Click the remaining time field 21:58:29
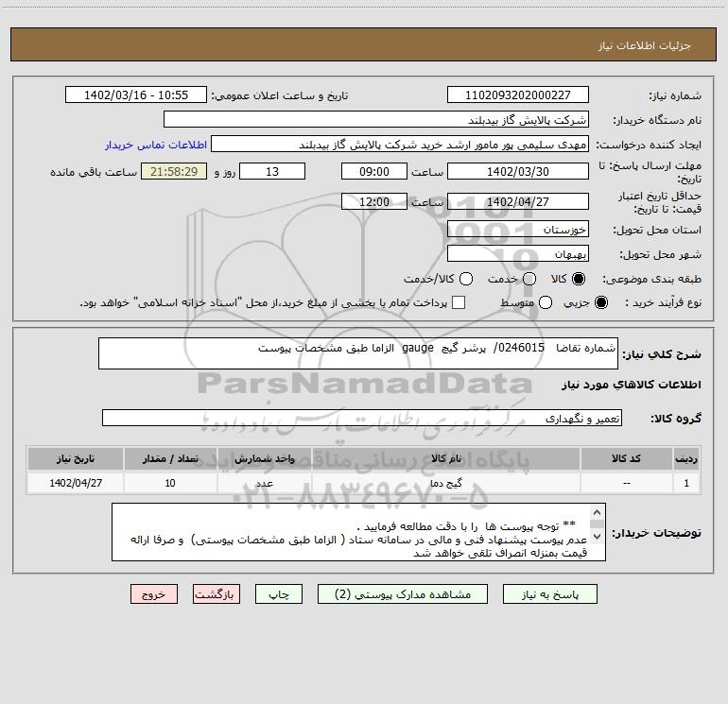Image resolution: width=728 pixels, height=704 pixels. pos(174,171)
